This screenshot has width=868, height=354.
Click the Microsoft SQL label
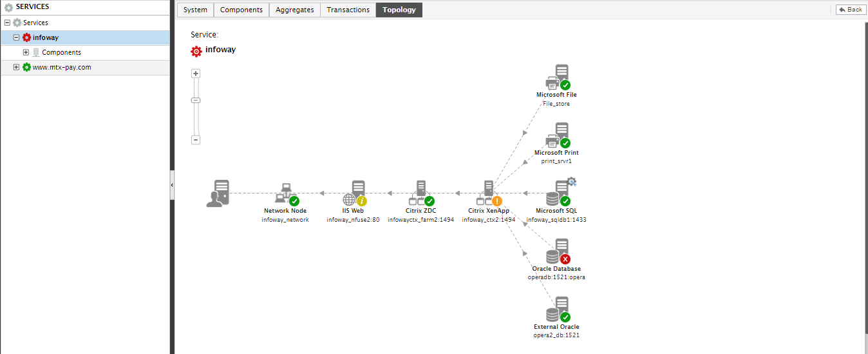[x=556, y=211]
